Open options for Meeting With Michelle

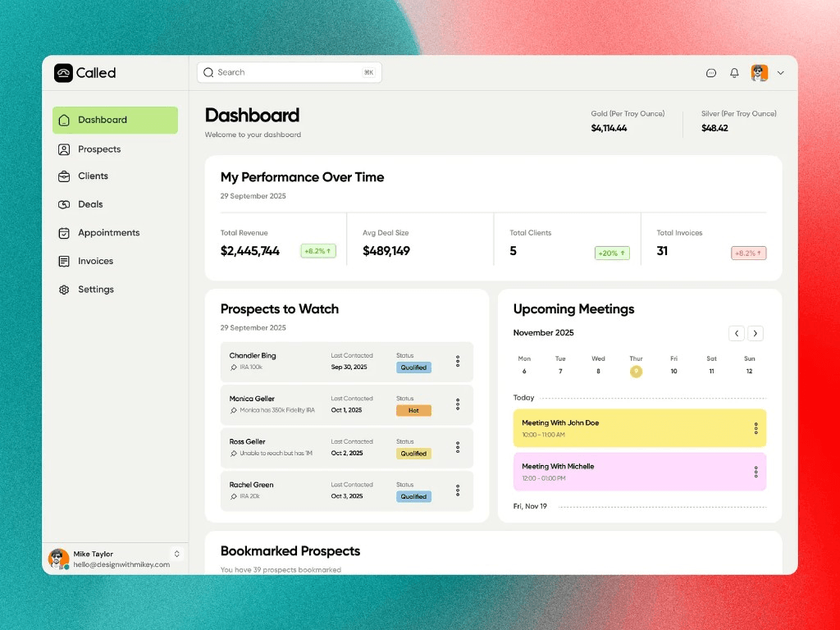pyautogui.click(x=756, y=472)
